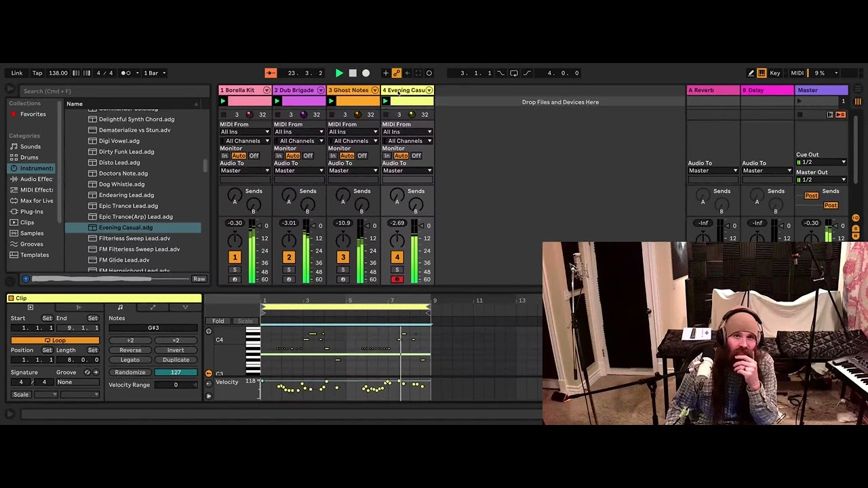Open the Envelopes tab icon in Clip view
The width and height of the screenshot is (868, 488).
coord(153,307)
